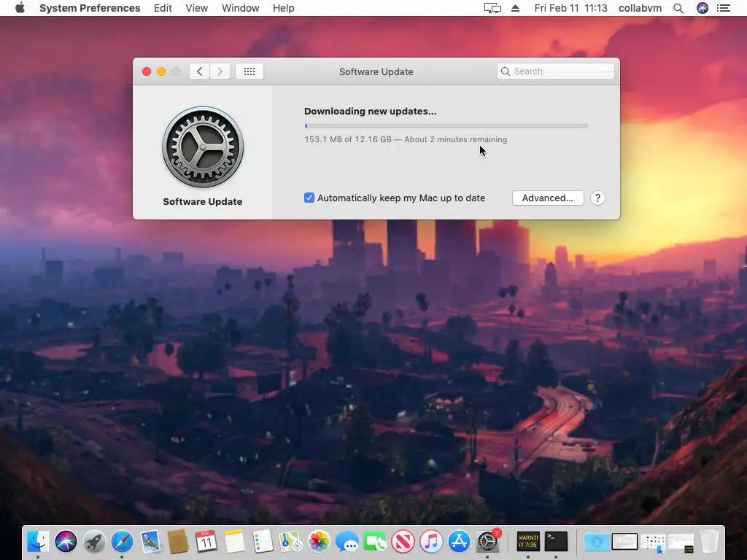
Task: Open the Window menu
Action: pyautogui.click(x=241, y=8)
